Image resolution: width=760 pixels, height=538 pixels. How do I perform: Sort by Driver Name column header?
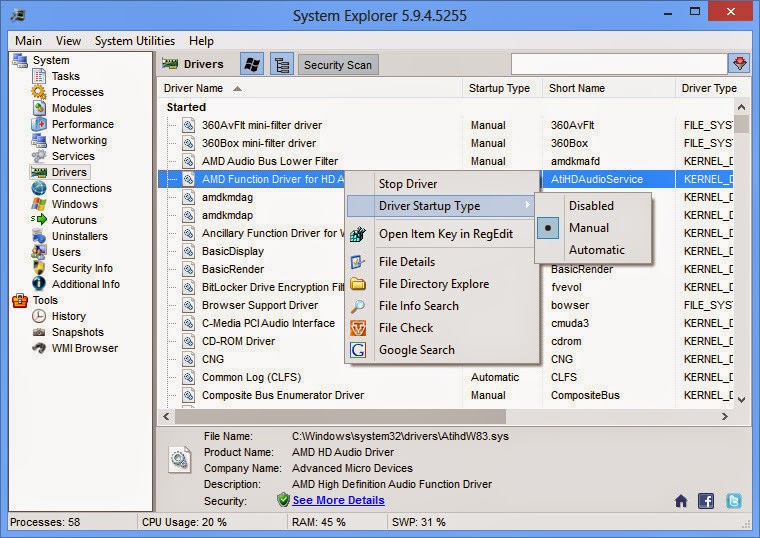310,88
